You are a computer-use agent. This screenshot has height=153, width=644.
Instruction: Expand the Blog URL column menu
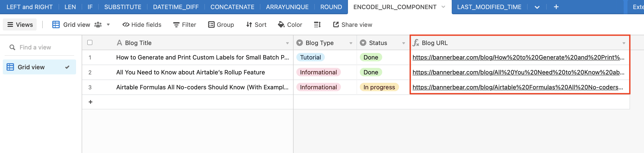click(624, 43)
